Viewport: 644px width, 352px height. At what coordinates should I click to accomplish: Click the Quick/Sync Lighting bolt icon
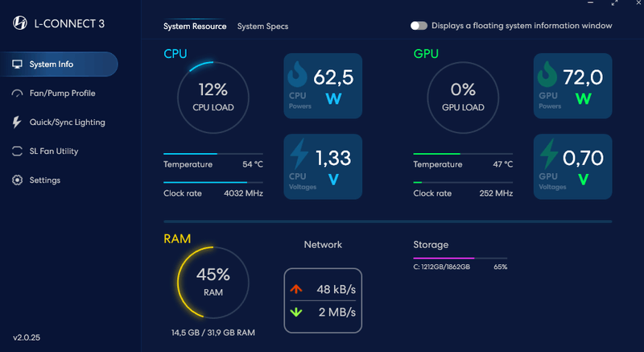click(x=17, y=122)
